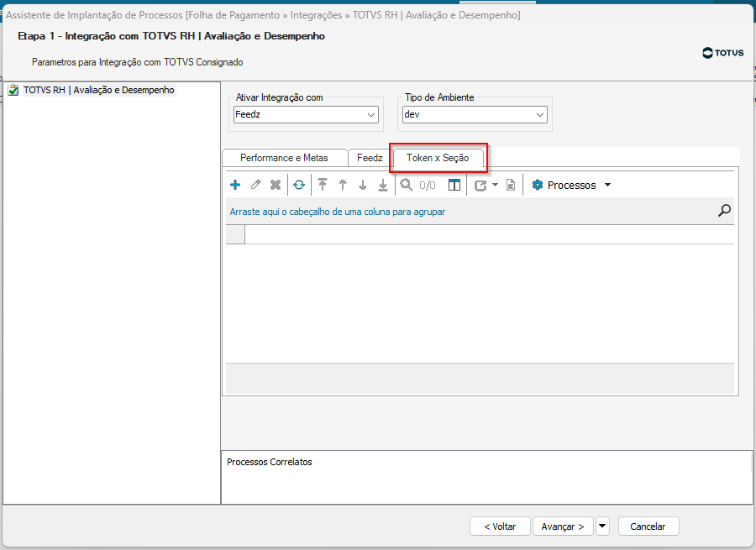Move to previous record up arrow
This screenshot has height=550, width=756.
(343, 185)
